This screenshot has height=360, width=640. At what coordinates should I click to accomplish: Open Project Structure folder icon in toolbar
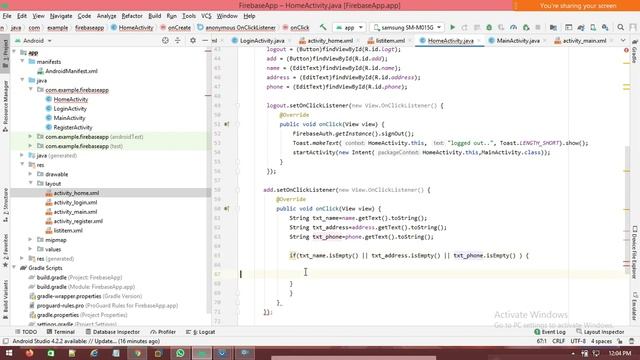(553, 27)
